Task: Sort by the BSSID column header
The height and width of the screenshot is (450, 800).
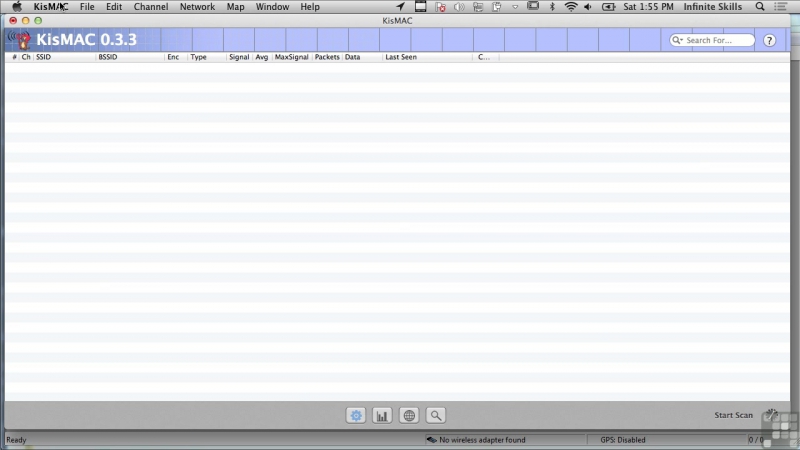Action: click(130, 57)
